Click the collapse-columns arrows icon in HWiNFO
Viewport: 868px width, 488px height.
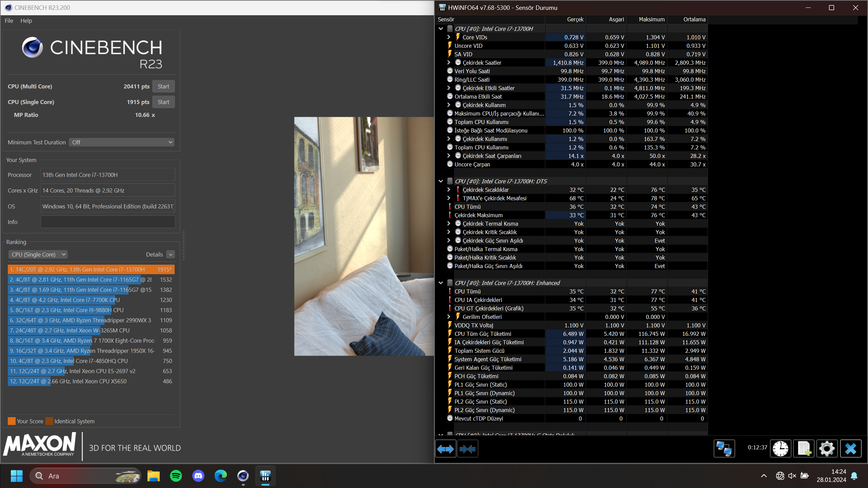pos(468,449)
